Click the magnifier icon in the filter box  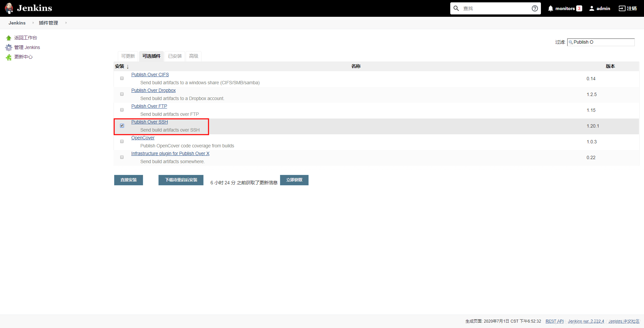(x=571, y=42)
